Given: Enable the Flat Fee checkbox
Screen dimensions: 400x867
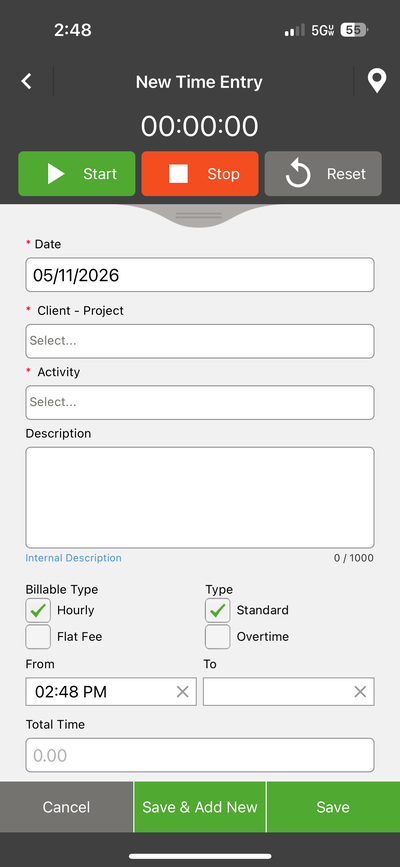Looking at the screenshot, I should coord(38,636).
